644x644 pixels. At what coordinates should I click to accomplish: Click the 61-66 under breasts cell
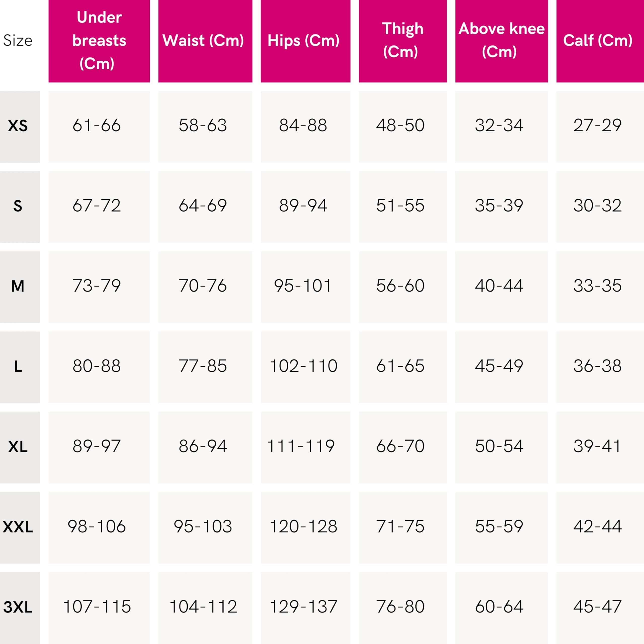point(97,126)
